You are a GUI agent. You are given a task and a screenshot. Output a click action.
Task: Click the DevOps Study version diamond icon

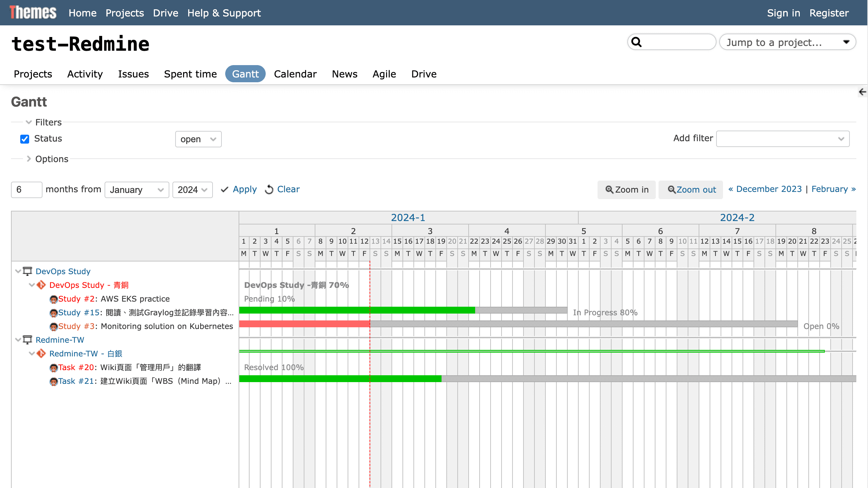pyautogui.click(x=41, y=285)
